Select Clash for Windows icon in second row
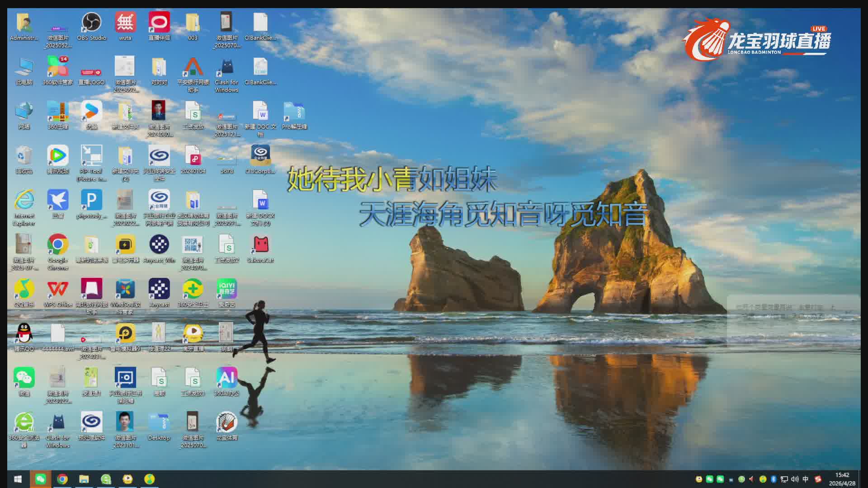 (226, 67)
